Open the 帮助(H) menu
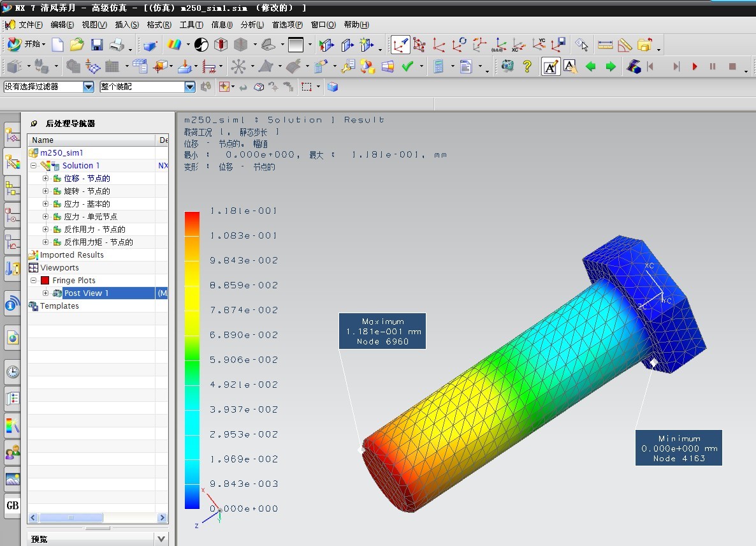 356,25
